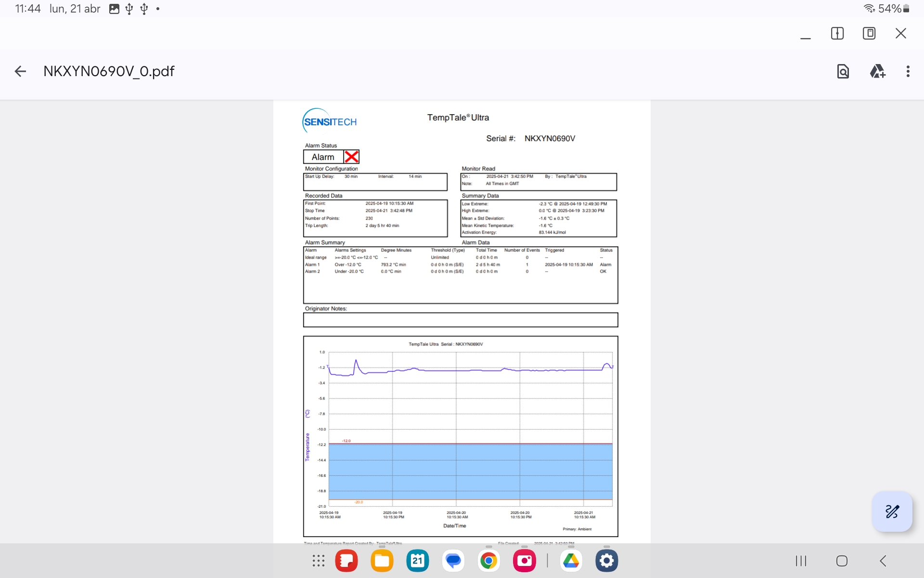Open the Calendar app showing 21
Screen dimensions: 924x578
[418, 561]
